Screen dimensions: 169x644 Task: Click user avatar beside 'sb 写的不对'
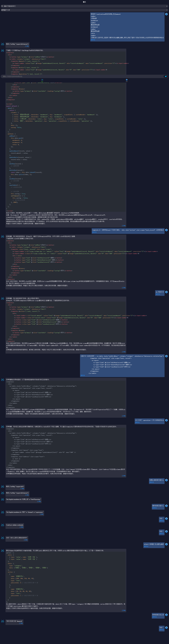coord(167,292)
